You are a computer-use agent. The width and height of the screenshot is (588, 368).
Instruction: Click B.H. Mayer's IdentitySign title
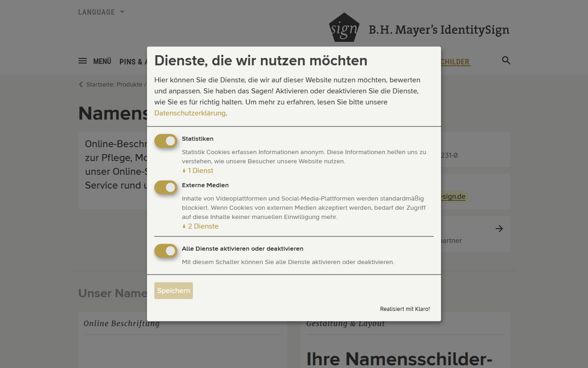[439, 30]
